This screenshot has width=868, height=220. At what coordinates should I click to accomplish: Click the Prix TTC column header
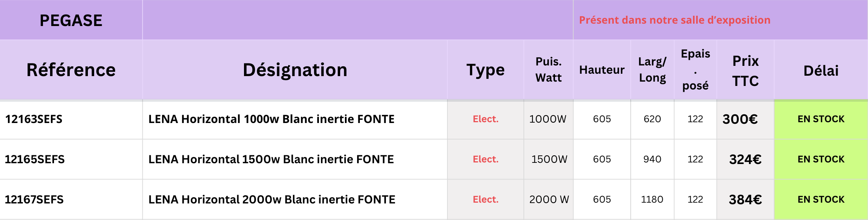745,71
